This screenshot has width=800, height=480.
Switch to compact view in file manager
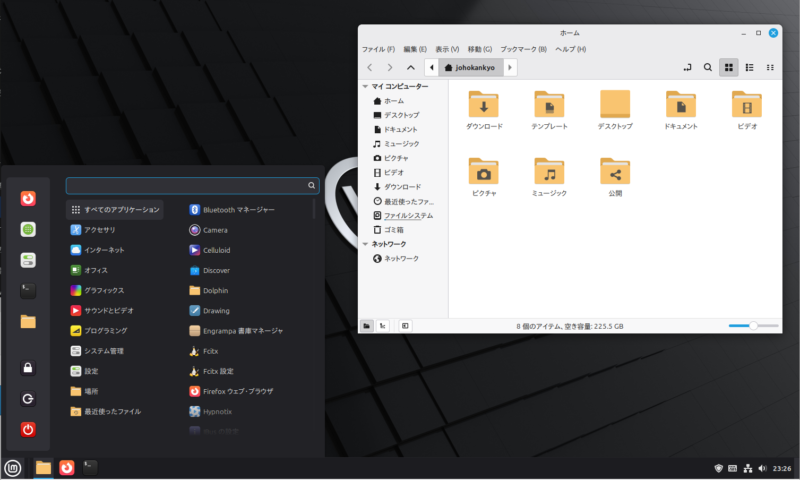coord(770,67)
